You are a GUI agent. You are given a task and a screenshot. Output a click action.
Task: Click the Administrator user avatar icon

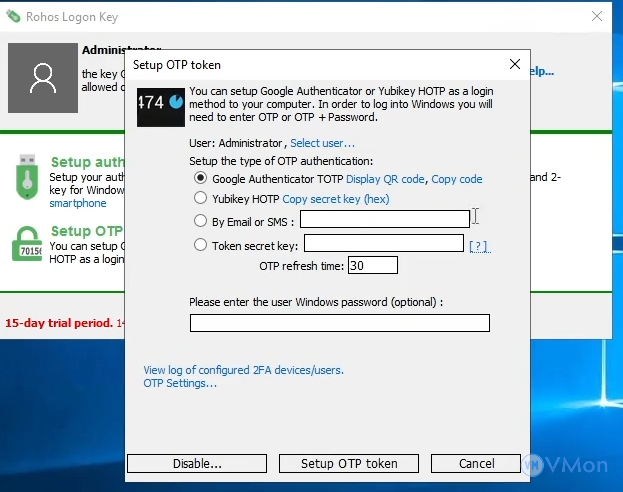pos(43,78)
